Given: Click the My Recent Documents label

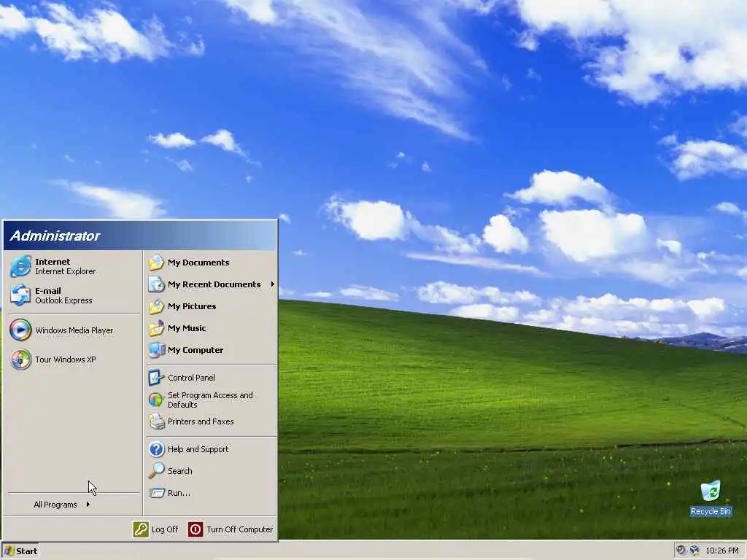Looking at the screenshot, I should pyautogui.click(x=214, y=284).
